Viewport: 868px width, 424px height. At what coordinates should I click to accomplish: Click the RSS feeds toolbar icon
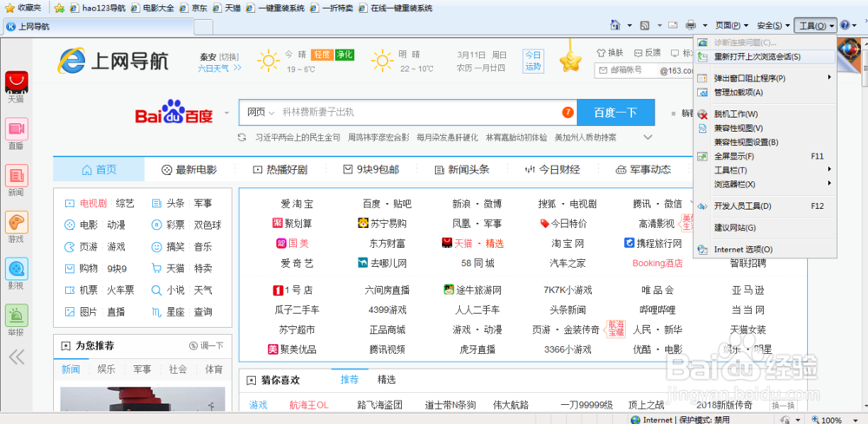(645, 25)
